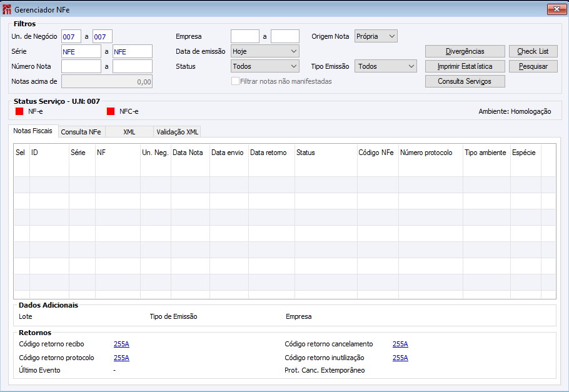Click the Pesquisar button

(x=533, y=66)
